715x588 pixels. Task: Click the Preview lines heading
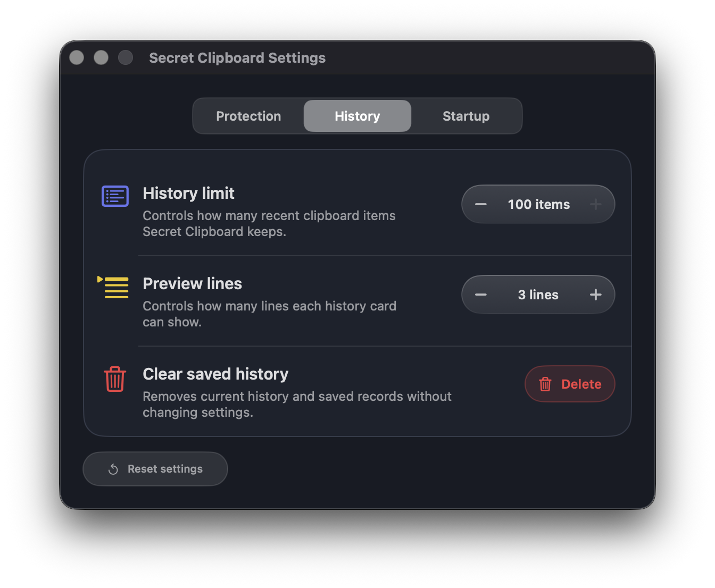(x=192, y=283)
